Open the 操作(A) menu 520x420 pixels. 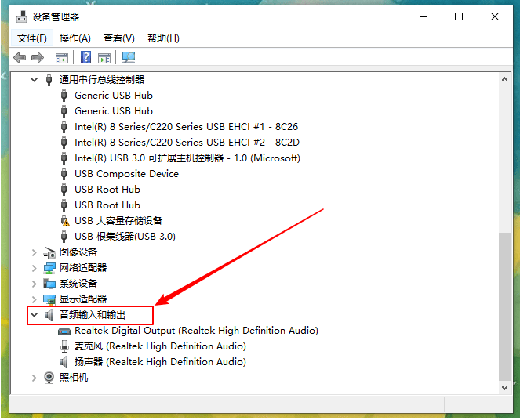coord(75,38)
